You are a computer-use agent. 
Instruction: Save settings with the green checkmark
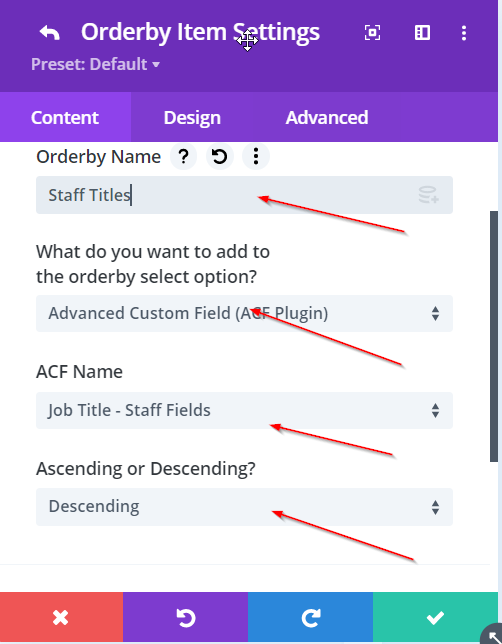tap(435, 617)
